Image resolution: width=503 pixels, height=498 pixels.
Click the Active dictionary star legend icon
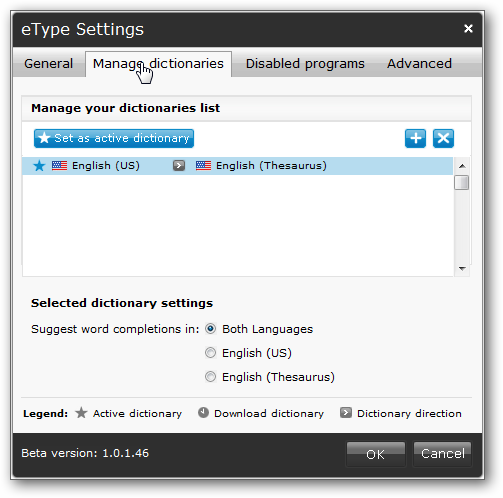tap(81, 413)
